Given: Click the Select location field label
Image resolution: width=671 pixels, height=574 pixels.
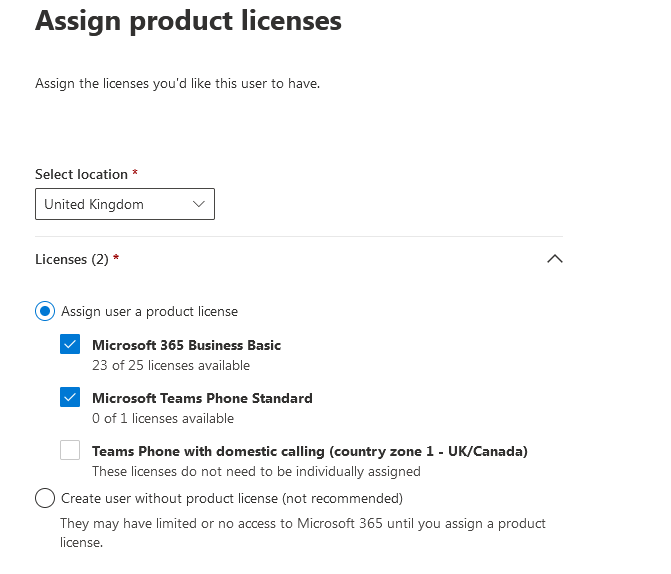Looking at the screenshot, I should (81, 174).
